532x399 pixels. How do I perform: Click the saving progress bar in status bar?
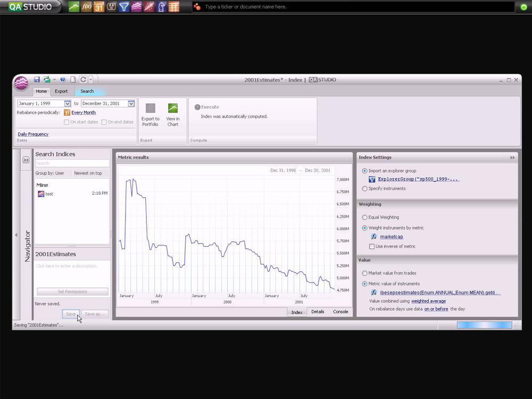pyautogui.click(x=484, y=326)
